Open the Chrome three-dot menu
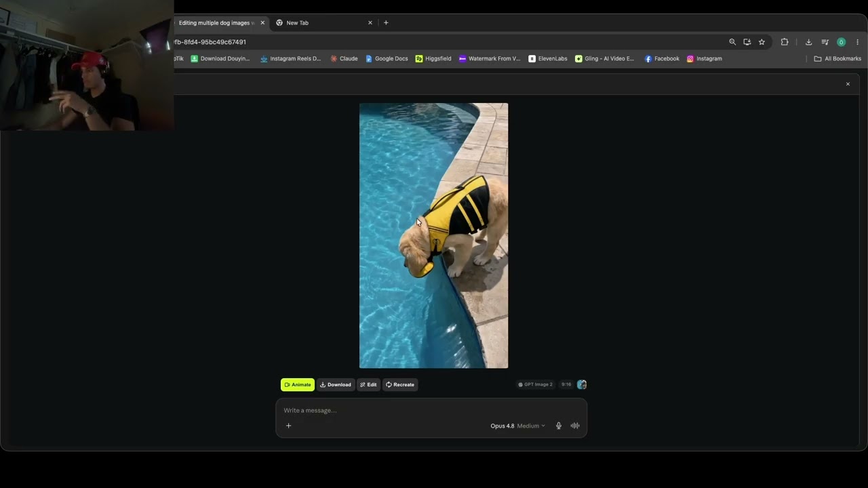This screenshot has height=488, width=868. [858, 42]
